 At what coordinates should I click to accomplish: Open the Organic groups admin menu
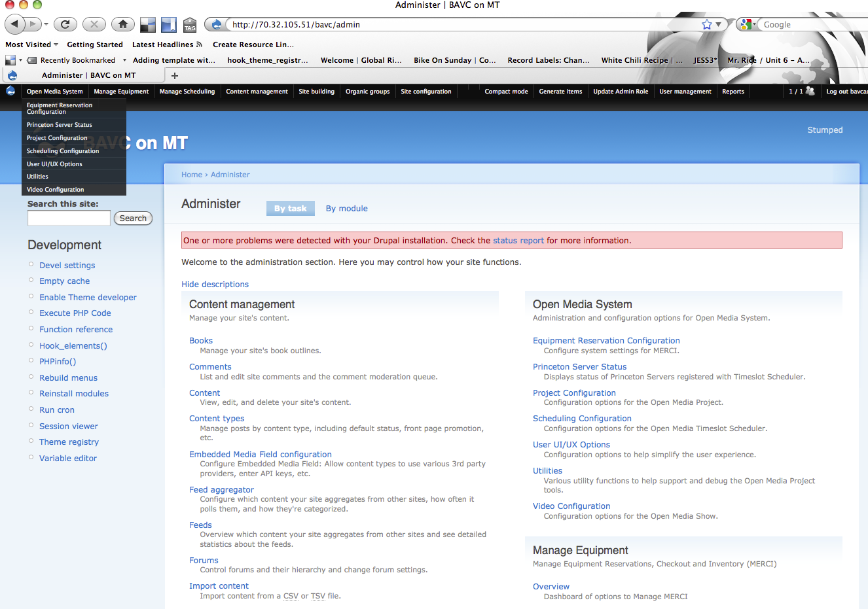click(x=368, y=92)
